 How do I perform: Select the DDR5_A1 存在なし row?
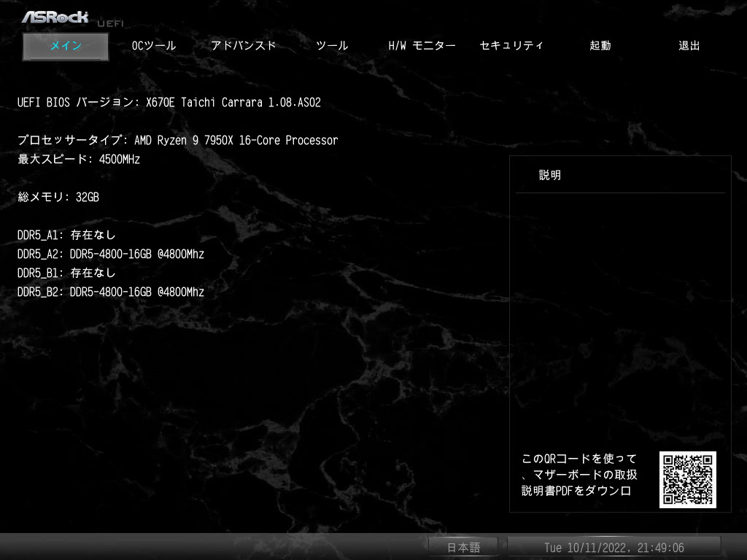pyautogui.click(x=66, y=235)
